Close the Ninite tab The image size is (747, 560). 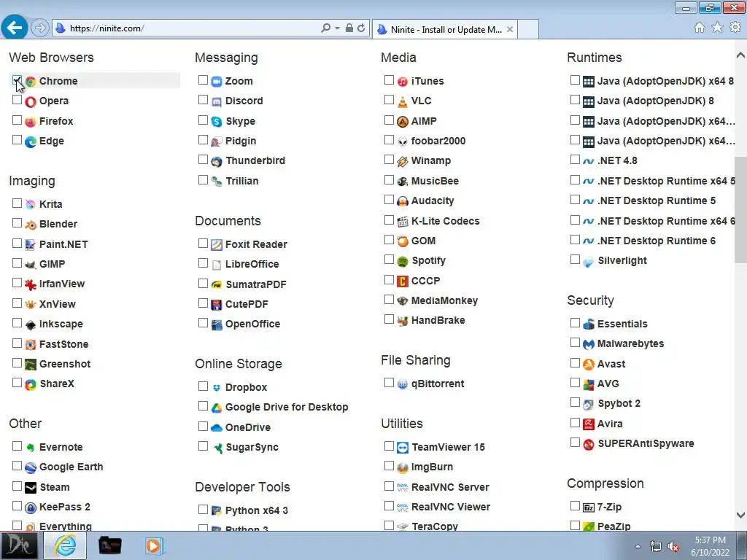[510, 29]
